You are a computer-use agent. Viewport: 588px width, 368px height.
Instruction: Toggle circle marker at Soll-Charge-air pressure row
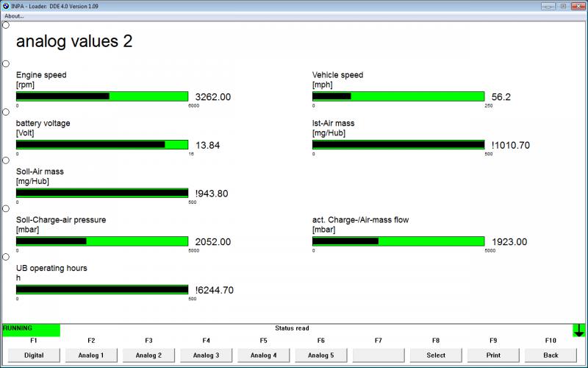[x=6, y=208]
